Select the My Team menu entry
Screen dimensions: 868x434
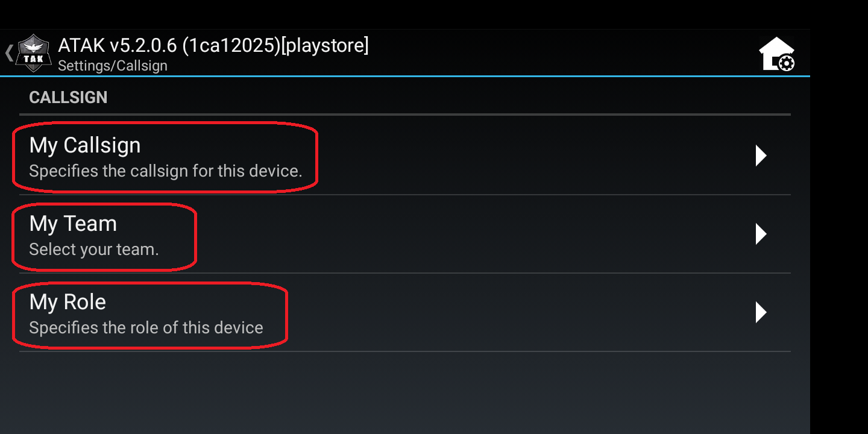point(404,234)
